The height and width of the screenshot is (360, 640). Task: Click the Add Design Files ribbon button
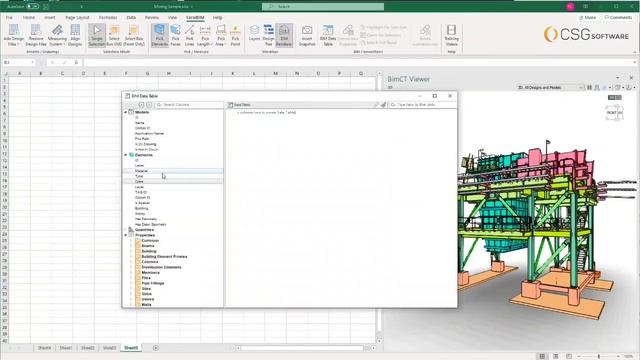pyautogui.click(x=13, y=35)
